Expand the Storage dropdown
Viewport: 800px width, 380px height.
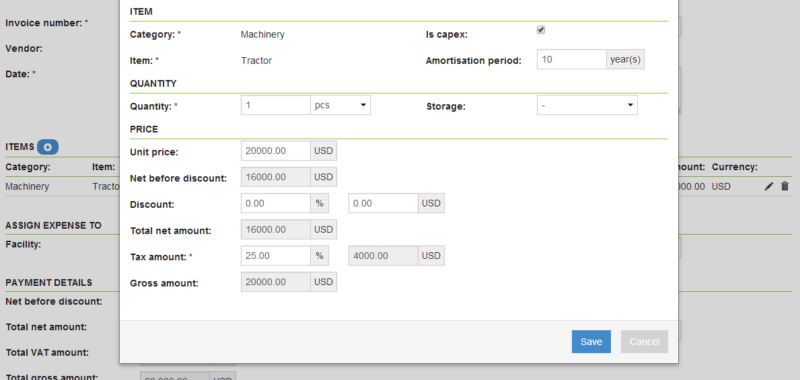587,105
